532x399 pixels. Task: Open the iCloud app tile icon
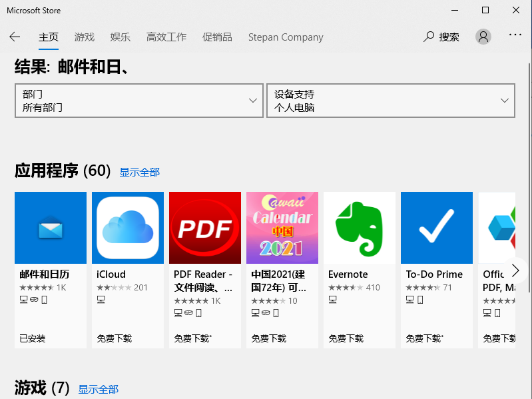pyautogui.click(x=128, y=228)
